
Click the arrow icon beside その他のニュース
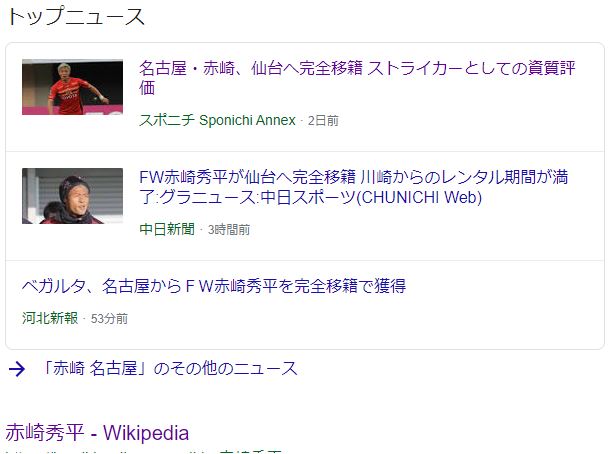[x=17, y=369]
